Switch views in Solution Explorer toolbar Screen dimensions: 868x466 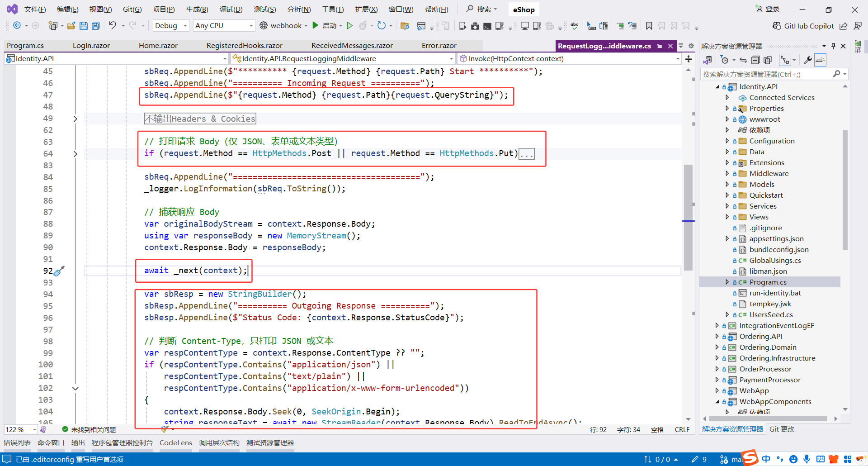click(x=708, y=60)
